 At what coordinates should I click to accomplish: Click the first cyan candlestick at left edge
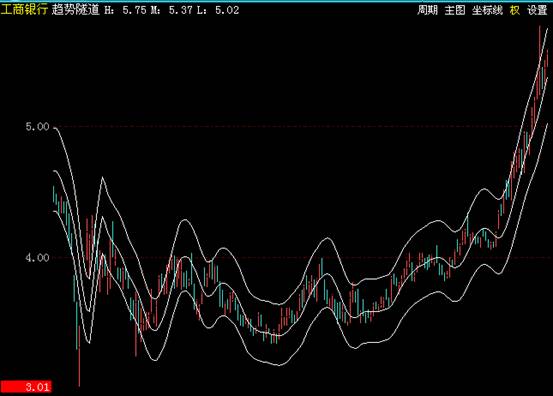(54, 194)
